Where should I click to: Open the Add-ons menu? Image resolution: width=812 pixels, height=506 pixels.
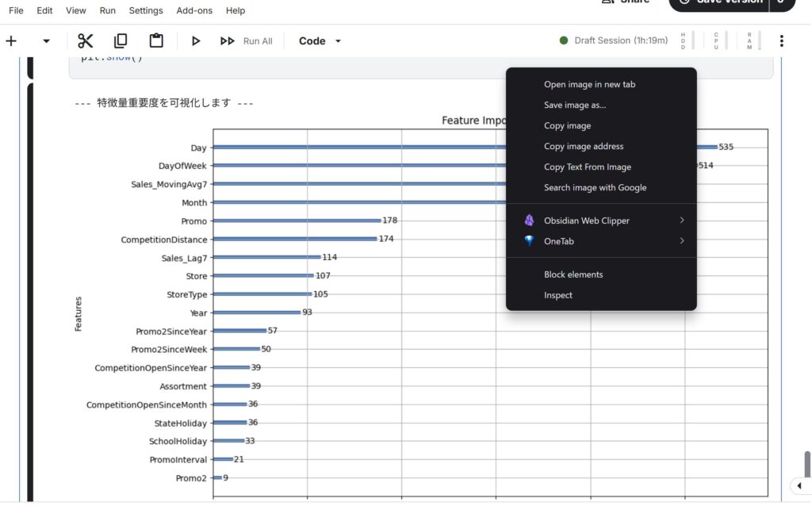click(193, 10)
